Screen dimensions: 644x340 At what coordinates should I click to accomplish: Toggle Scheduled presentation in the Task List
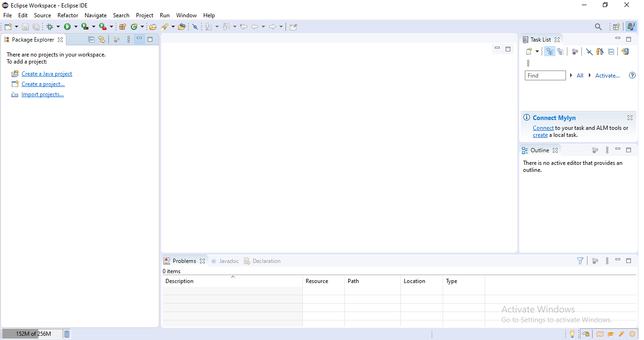(x=561, y=51)
